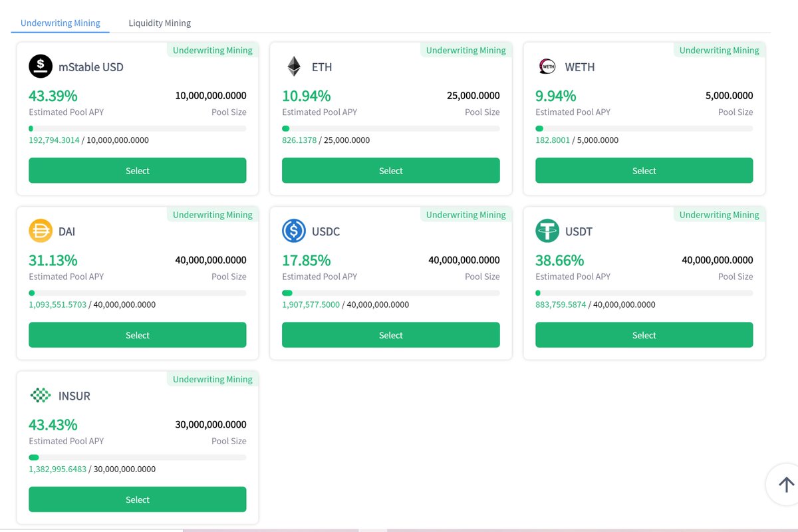798x532 pixels.
Task: Click the Underwriting Mining badge on USDT card
Action: tap(720, 214)
